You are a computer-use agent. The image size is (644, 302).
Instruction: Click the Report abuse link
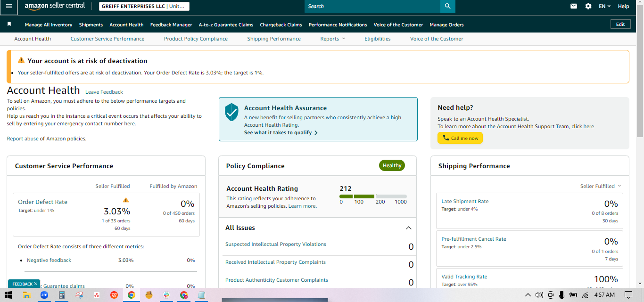click(23, 139)
